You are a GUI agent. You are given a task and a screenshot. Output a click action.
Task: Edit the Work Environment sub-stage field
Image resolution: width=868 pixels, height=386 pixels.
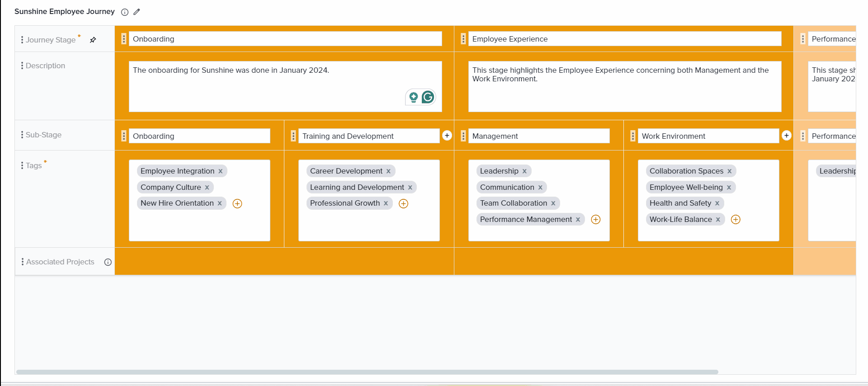coord(708,136)
